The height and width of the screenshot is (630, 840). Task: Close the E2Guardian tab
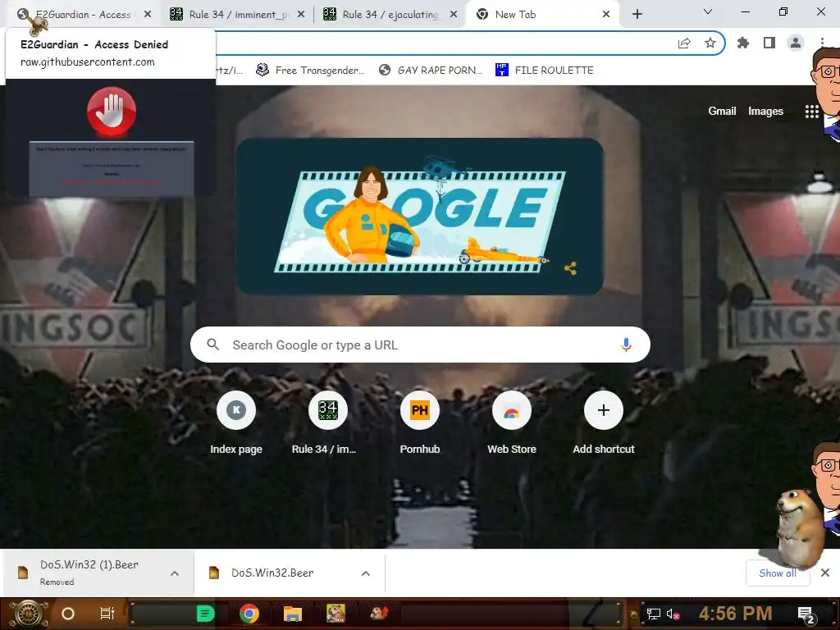[148, 15]
